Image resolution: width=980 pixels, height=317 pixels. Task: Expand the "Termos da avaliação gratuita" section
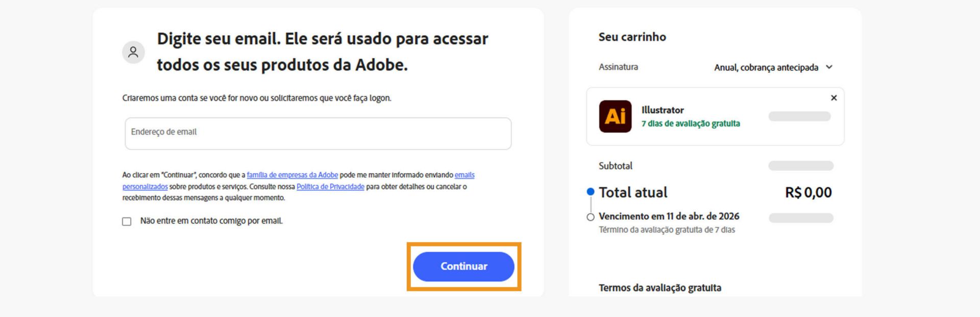point(660,287)
